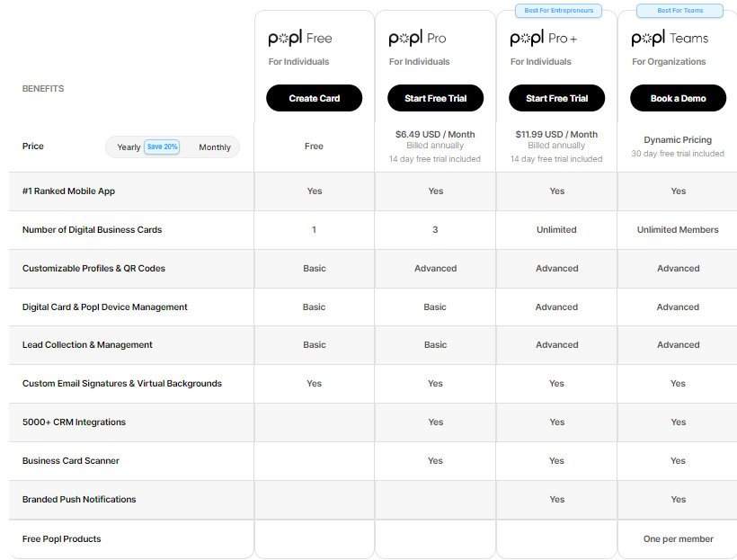The height and width of the screenshot is (560, 737).
Task: Click the Save 20% badge
Action: click(162, 147)
